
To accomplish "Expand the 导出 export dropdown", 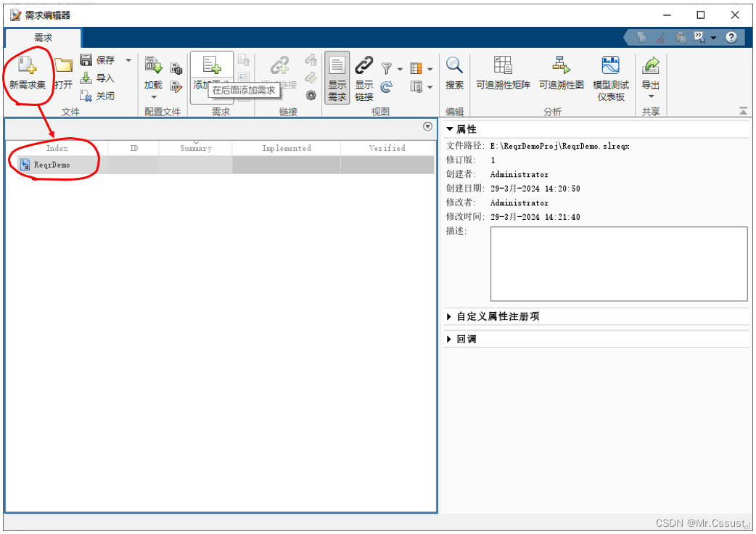I will (651, 96).
